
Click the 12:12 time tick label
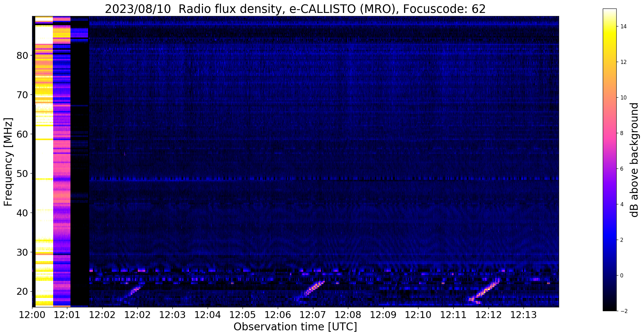click(488, 315)
